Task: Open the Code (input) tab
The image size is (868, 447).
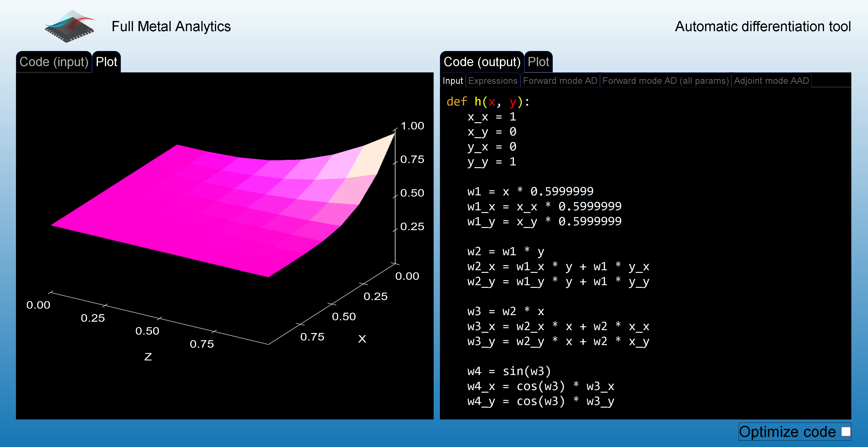Action: click(x=54, y=62)
